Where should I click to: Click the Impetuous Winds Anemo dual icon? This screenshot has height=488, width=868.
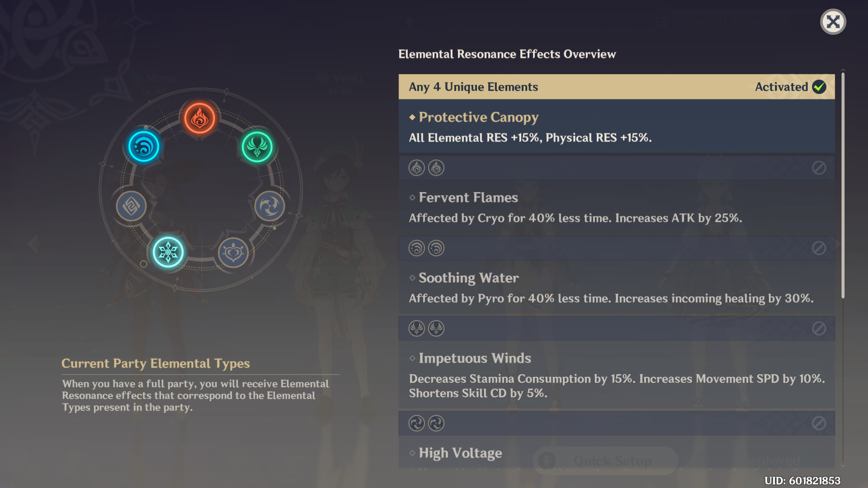click(x=426, y=328)
